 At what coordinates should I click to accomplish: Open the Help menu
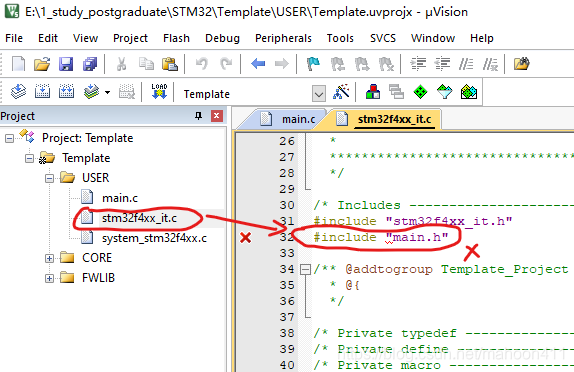coord(482,38)
